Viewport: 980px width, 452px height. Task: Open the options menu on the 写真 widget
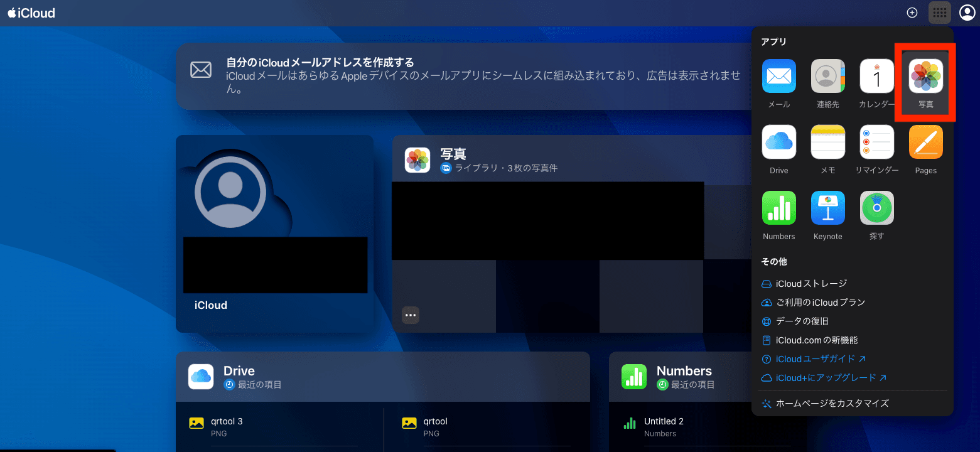(x=410, y=315)
